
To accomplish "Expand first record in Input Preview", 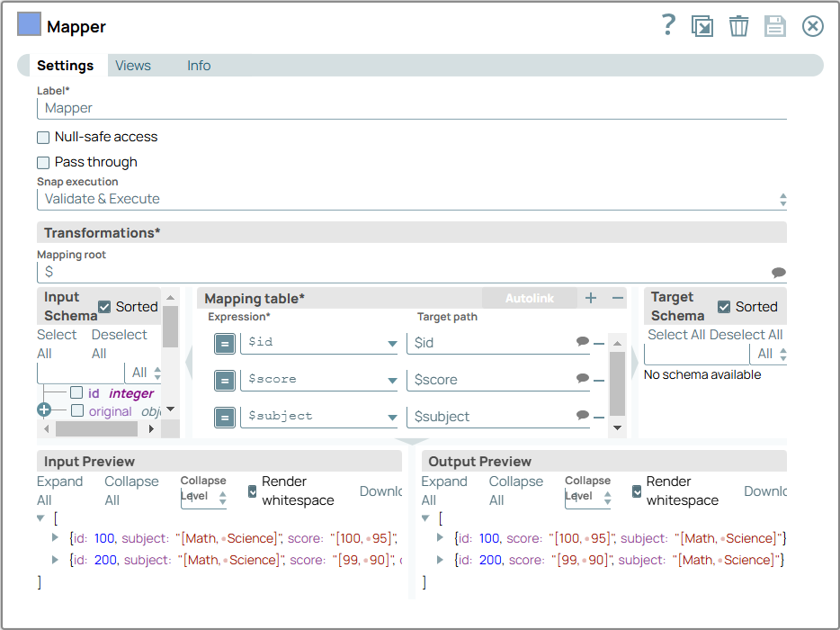I will (56, 538).
